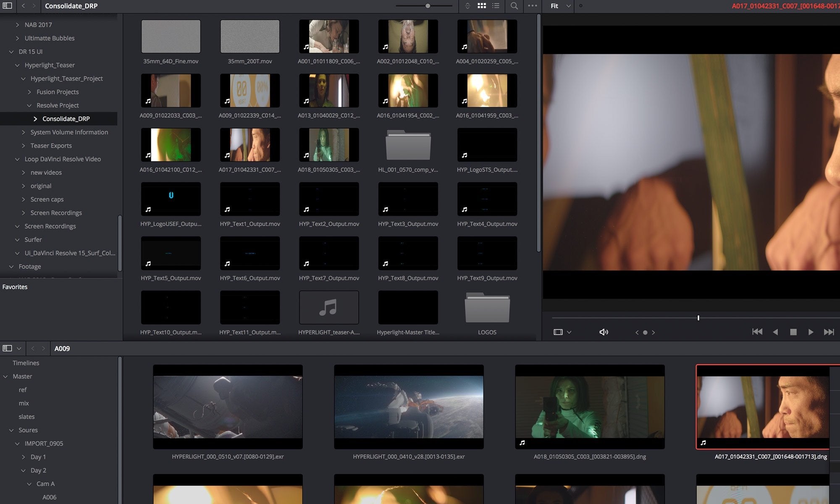
Task: Select the Soures item in bin panel
Action: [28, 430]
